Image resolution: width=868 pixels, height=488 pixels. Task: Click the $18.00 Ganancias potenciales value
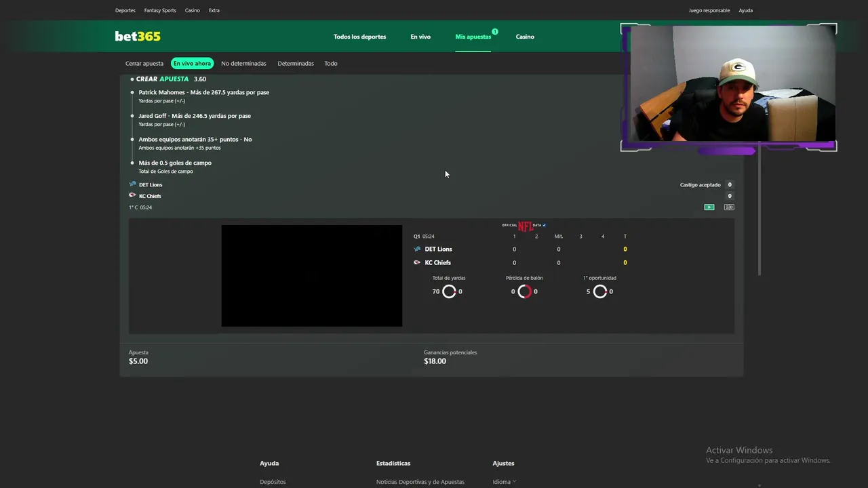pos(435,361)
